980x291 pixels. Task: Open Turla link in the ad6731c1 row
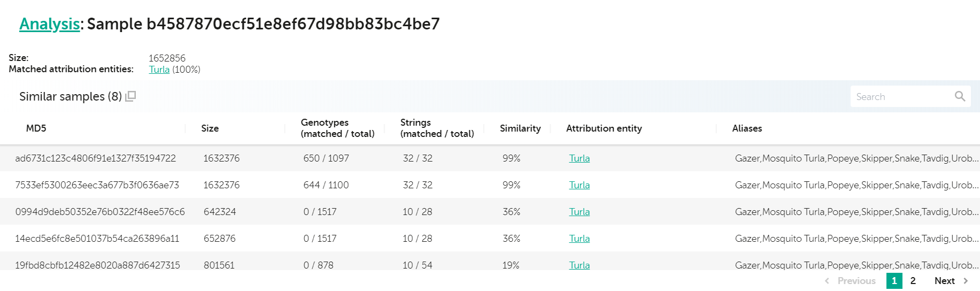pyautogui.click(x=579, y=158)
